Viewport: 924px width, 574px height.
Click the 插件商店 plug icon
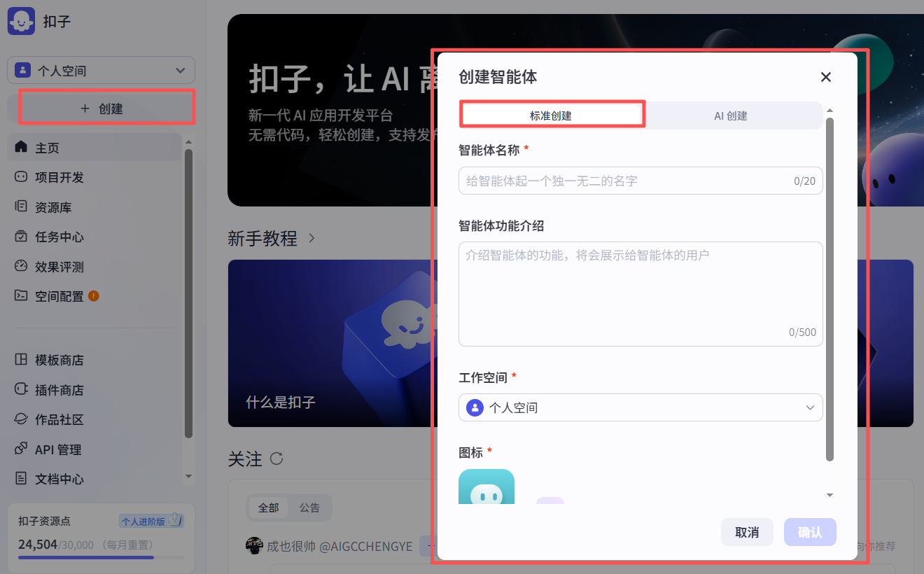point(21,389)
